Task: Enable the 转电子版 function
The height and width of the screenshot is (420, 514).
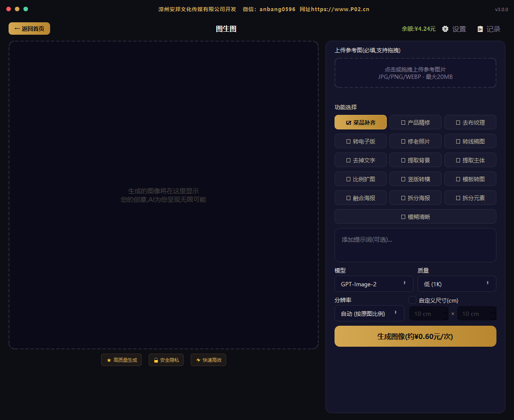Action: coord(361,141)
